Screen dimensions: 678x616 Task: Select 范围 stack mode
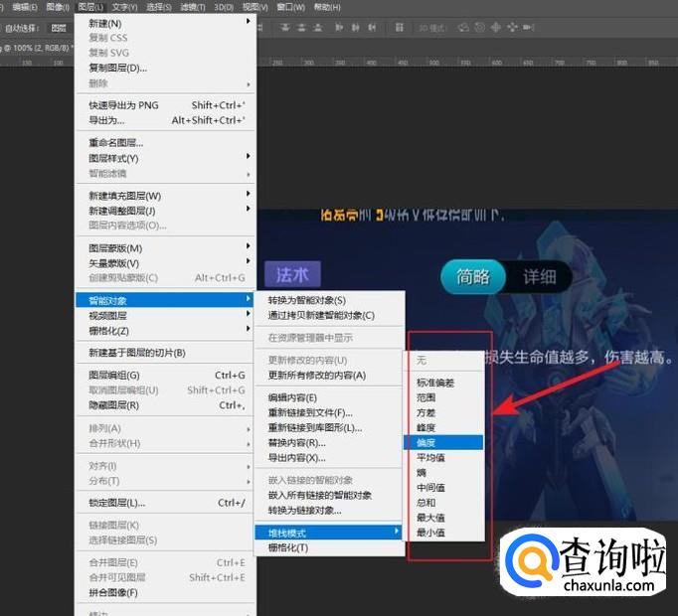443,397
